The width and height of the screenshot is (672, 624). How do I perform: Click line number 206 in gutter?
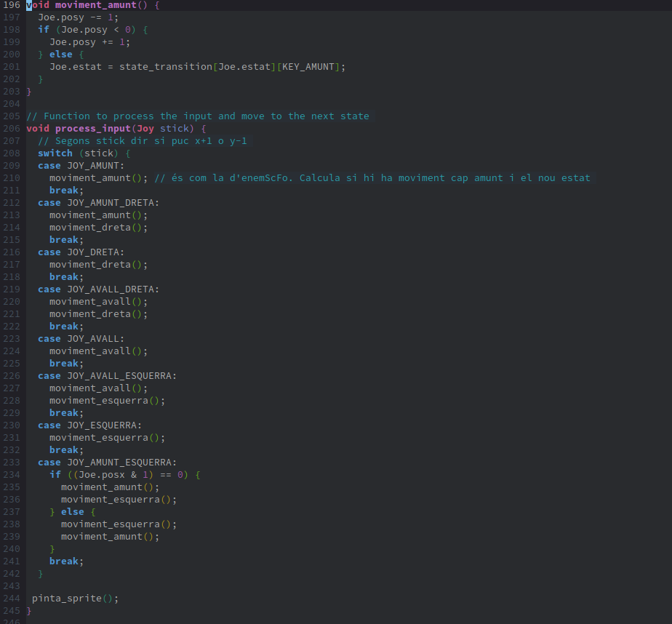12,129
